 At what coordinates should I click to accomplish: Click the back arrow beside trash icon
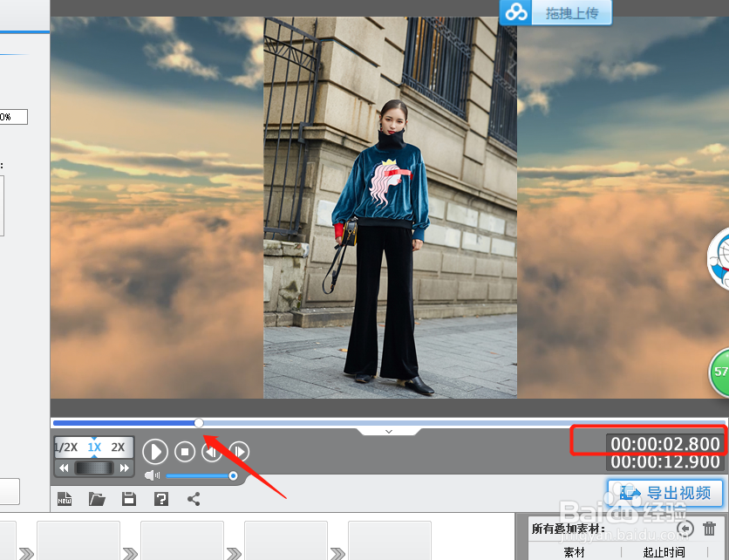(x=685, y=529)
